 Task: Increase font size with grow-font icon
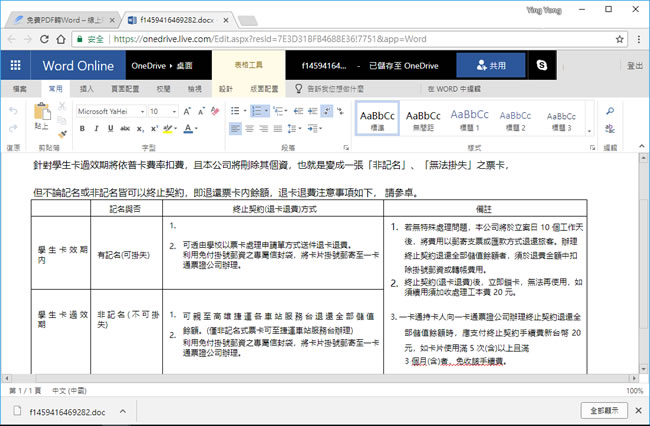click(x=187, y=111)
